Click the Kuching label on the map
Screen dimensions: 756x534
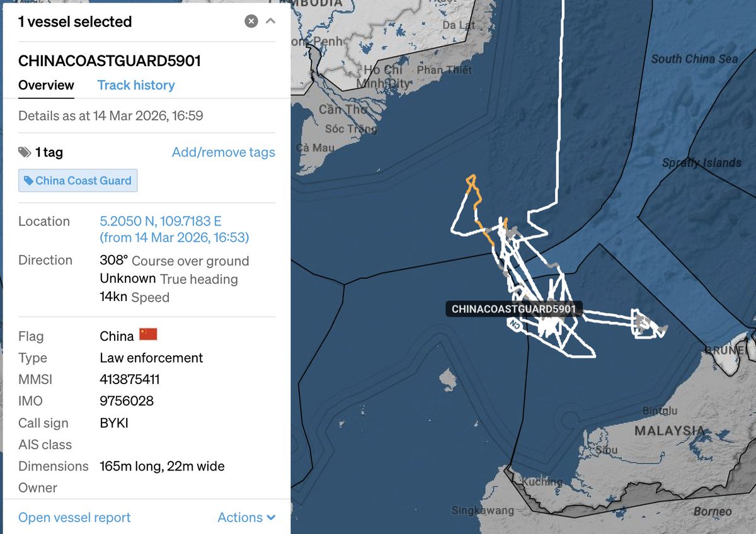click(x=542, y=482)
